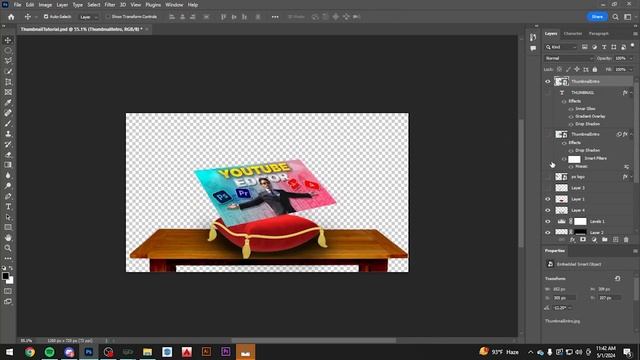Open the Filter menu

pyautogui.click(x=109, y=5)
